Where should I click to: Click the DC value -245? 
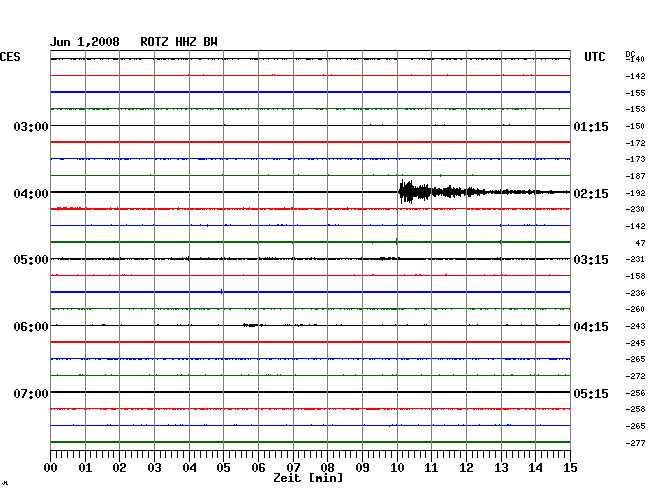click(x=635, y=343)
